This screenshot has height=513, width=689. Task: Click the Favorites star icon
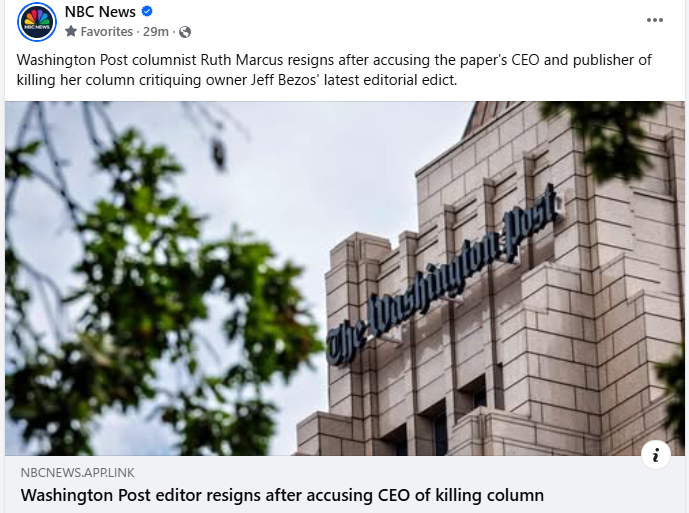(x=71, y=31)
